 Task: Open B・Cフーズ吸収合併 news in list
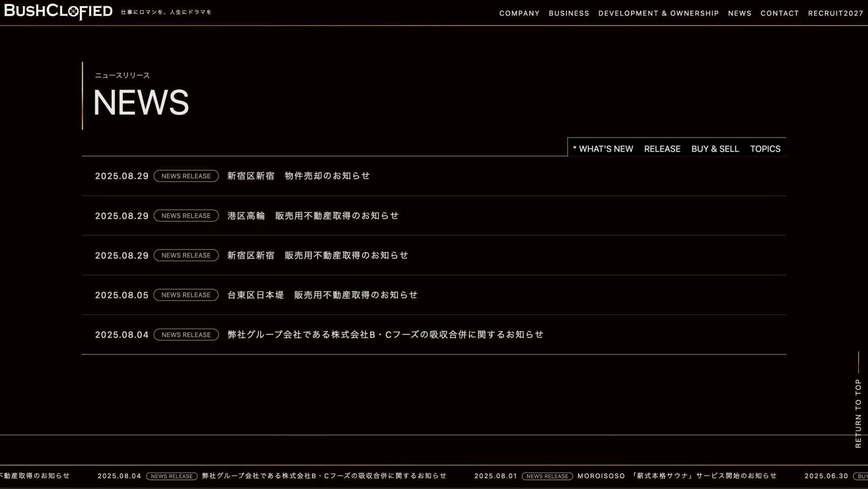pos(385,334)
